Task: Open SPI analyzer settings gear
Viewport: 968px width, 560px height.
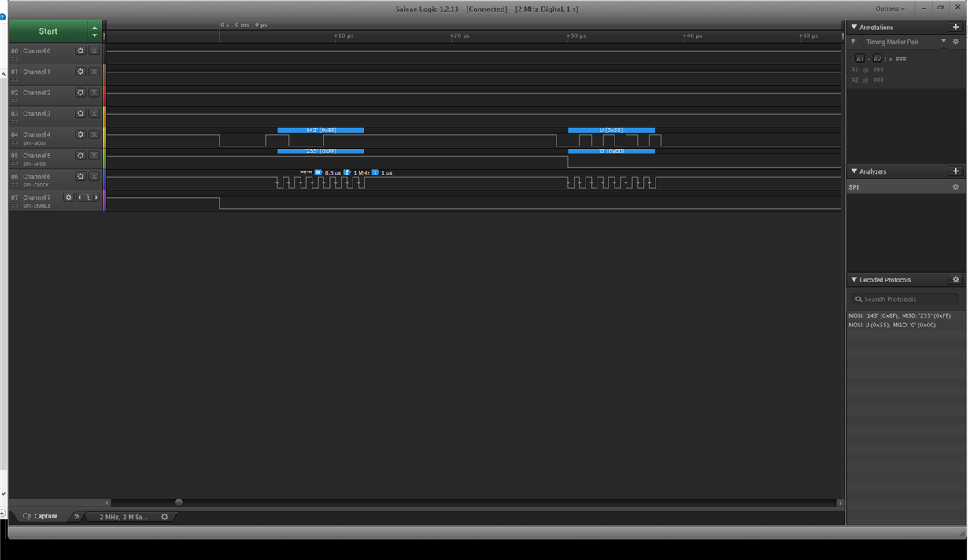Action: point(955,187)
